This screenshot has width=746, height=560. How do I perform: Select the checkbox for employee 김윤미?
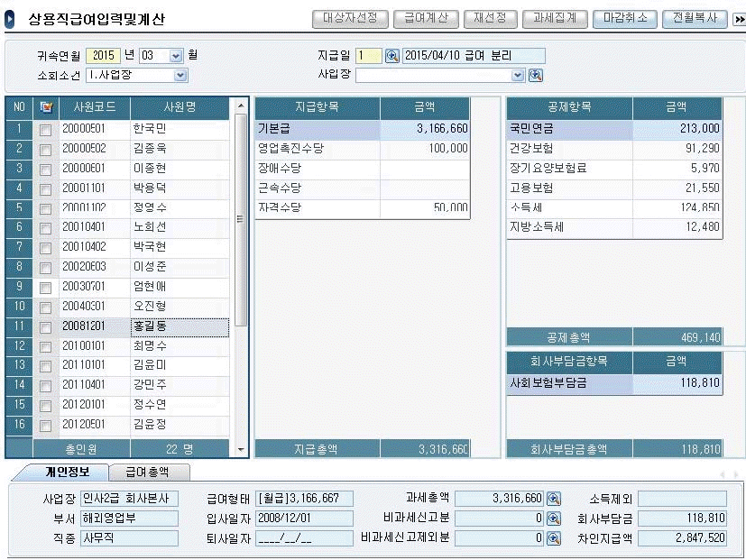coord(45,366)
